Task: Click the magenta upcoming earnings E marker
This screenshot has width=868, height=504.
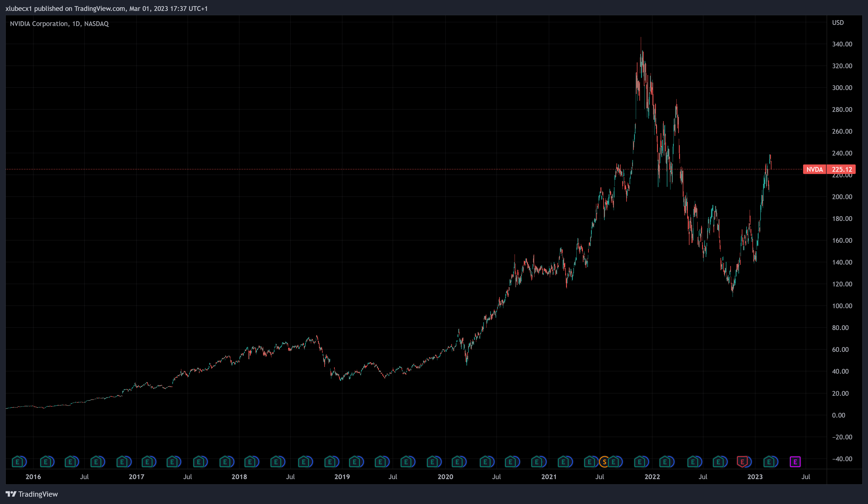Action: tap(795, 462)
